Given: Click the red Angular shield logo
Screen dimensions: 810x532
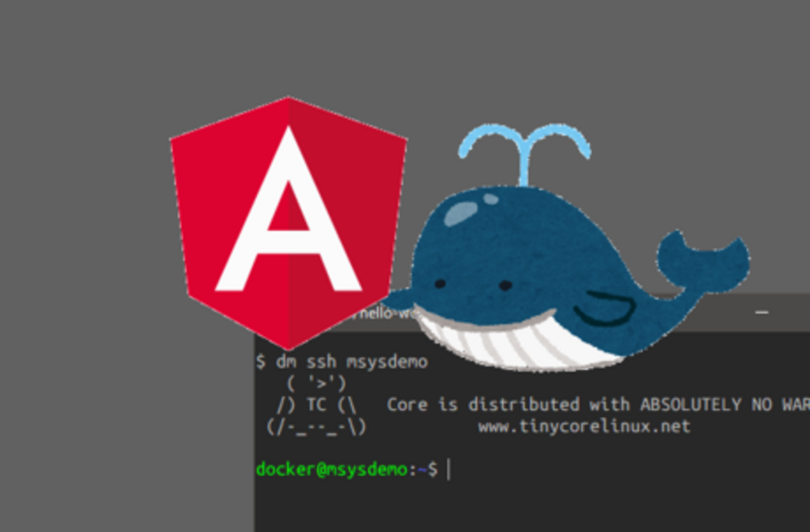Looking at the screenshot, I should point(289,223).
